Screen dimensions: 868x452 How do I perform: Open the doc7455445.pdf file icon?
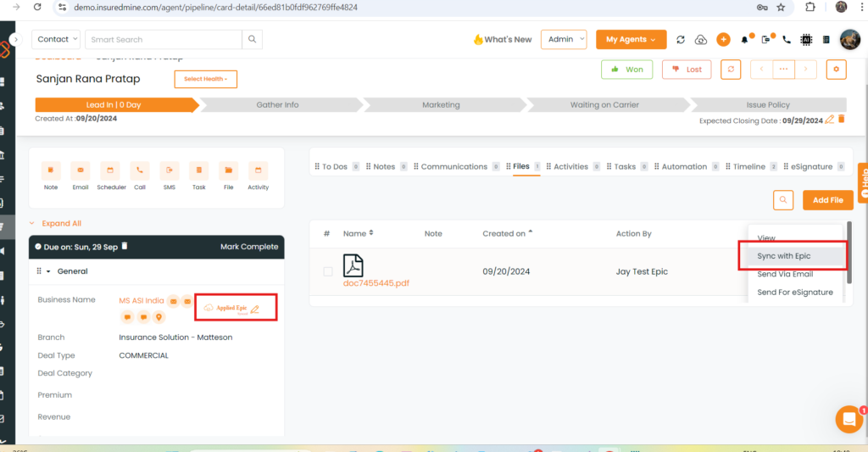353,265
